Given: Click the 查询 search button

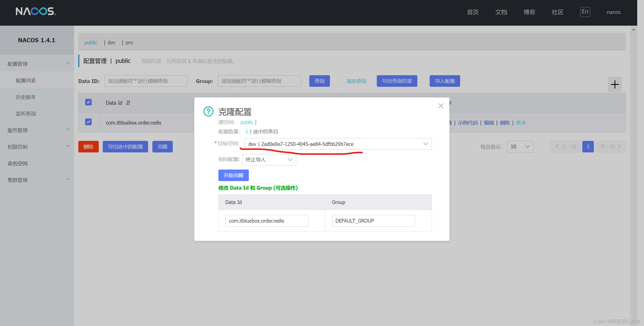Looking at the screenshot, I should click(x=319, y=81).
